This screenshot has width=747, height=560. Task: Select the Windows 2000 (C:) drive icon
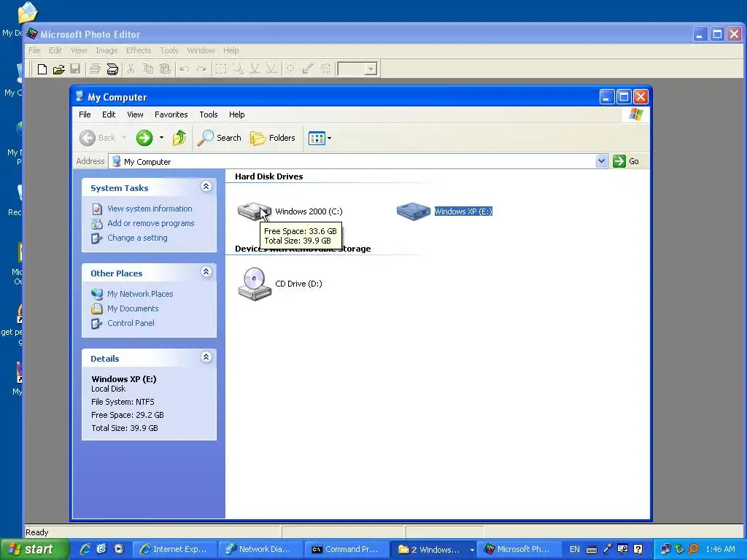pos(255,211)
